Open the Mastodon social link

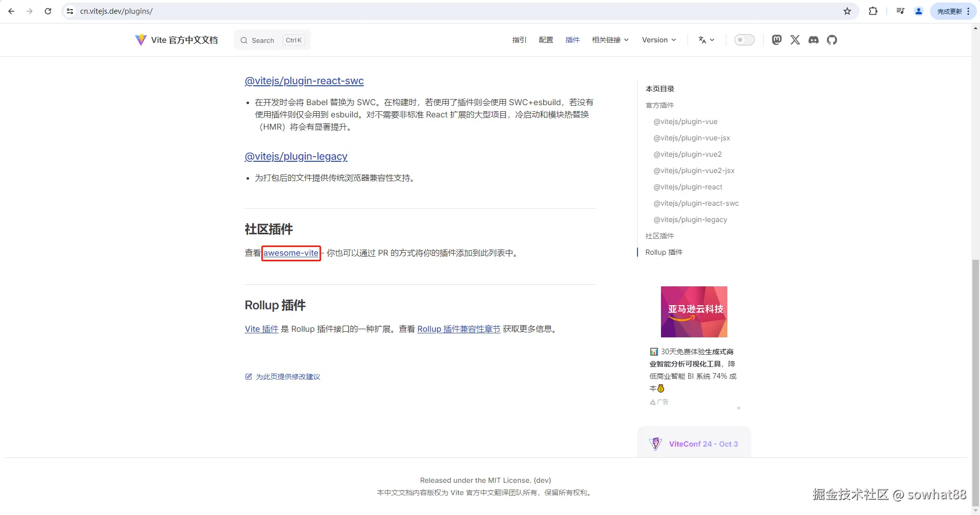[777, 40]
